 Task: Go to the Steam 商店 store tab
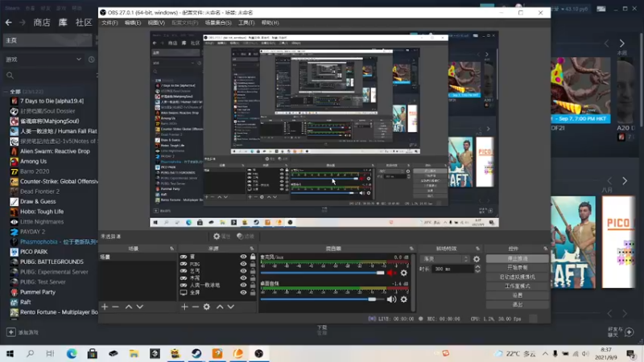click(42, 23)
